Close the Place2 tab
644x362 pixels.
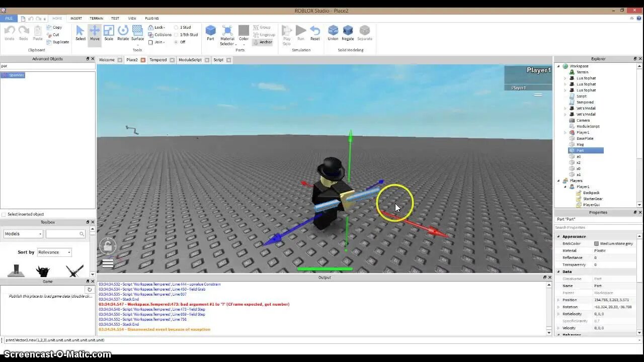tap(143, 60)
